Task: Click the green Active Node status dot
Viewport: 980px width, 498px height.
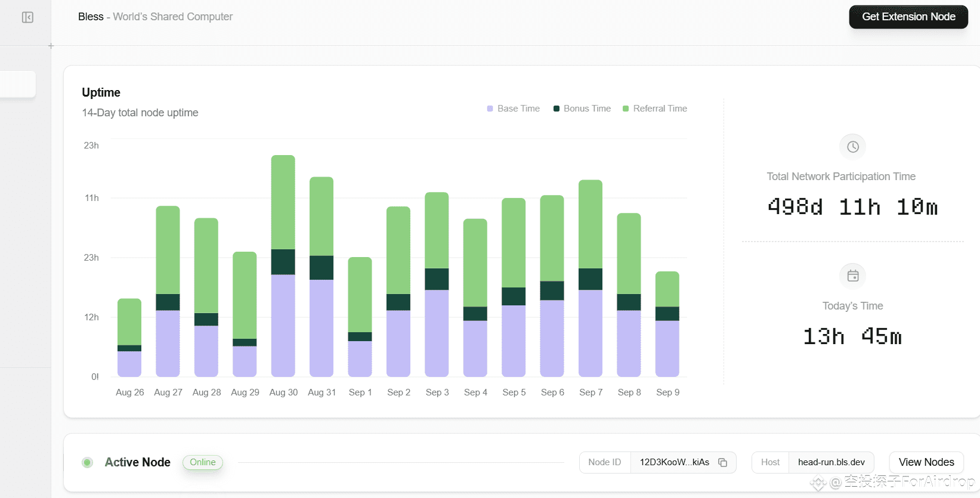Action: click(x=87, y=462)
